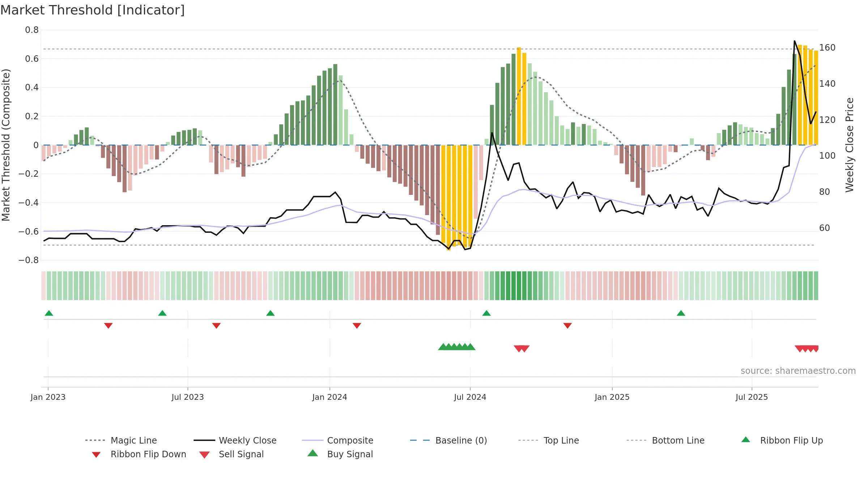
Task: Click the 0.8 left axis tick label
Action: pos(32,30)
